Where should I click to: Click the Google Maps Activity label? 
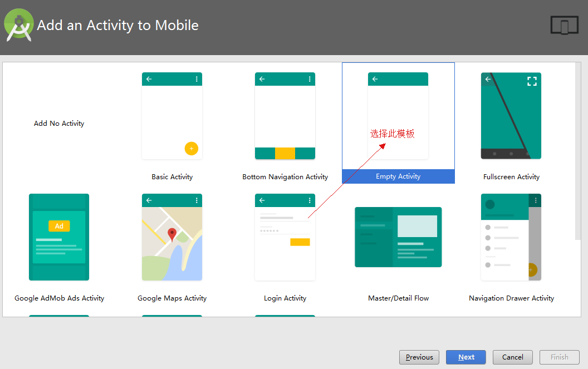172,298
